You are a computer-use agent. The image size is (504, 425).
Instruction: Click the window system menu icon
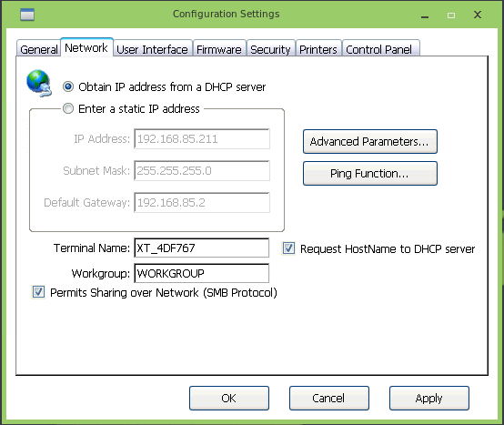[x=27, y=15]
